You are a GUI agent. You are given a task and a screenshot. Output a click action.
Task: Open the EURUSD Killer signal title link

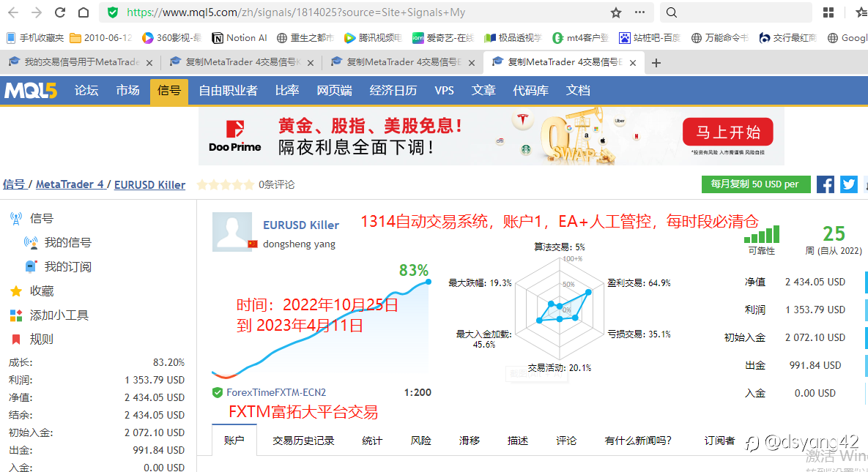[300, 225]
